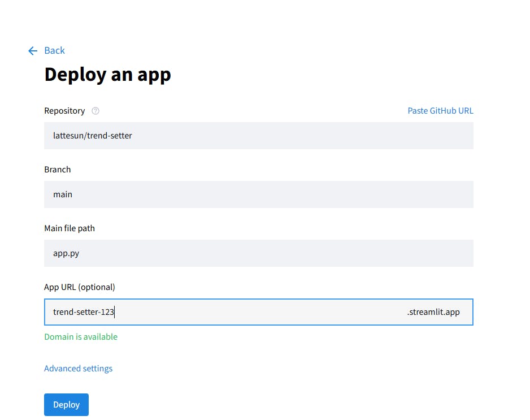
Task: Click the App URL (optional) label
Action: click(x=80, y=287)
